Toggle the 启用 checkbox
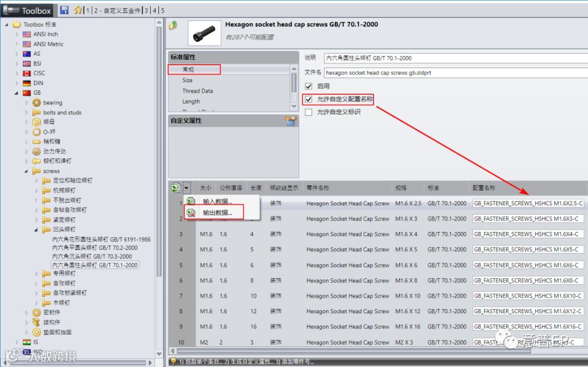The width and height of the screenshot is (588, 367). click(309, 86)
